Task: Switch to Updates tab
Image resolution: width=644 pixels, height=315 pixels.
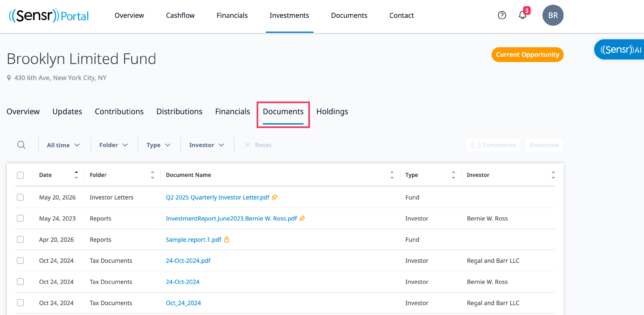Action: tap(67, 111)
